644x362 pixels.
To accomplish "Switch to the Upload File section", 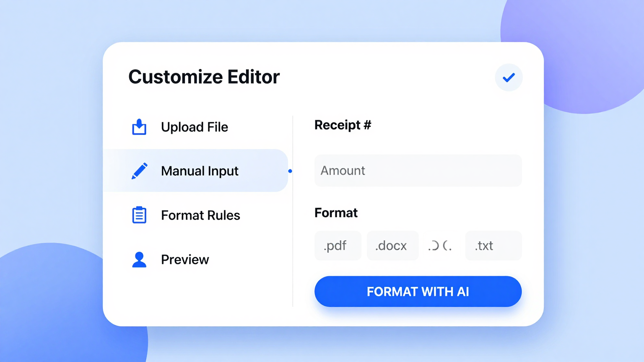I will coord(194,127).
